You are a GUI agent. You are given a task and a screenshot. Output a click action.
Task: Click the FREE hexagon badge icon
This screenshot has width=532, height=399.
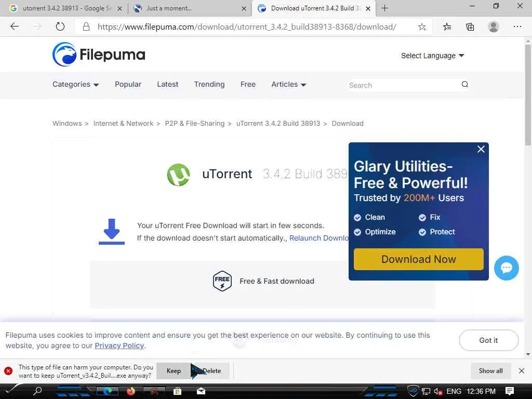click(222, 281)
